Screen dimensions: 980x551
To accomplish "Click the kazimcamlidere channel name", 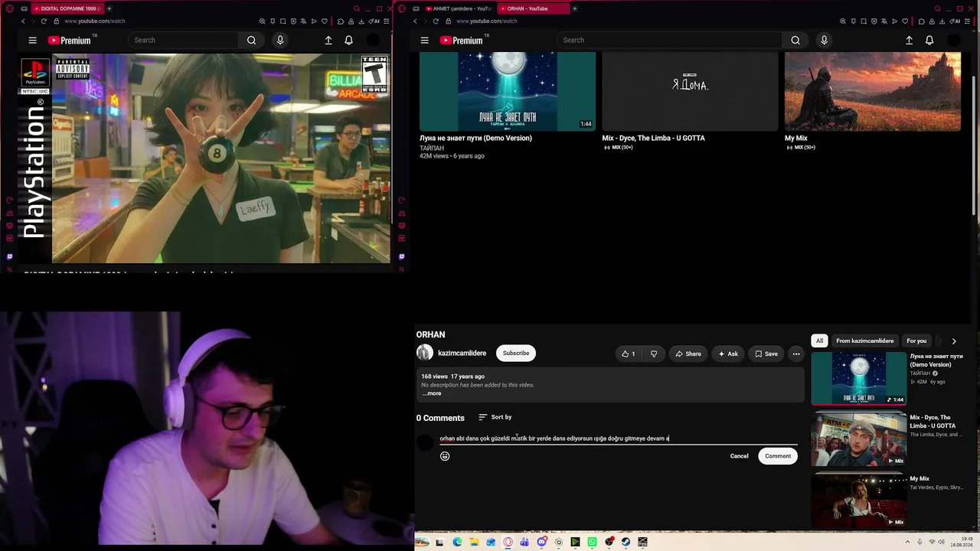I will (462, 354).
